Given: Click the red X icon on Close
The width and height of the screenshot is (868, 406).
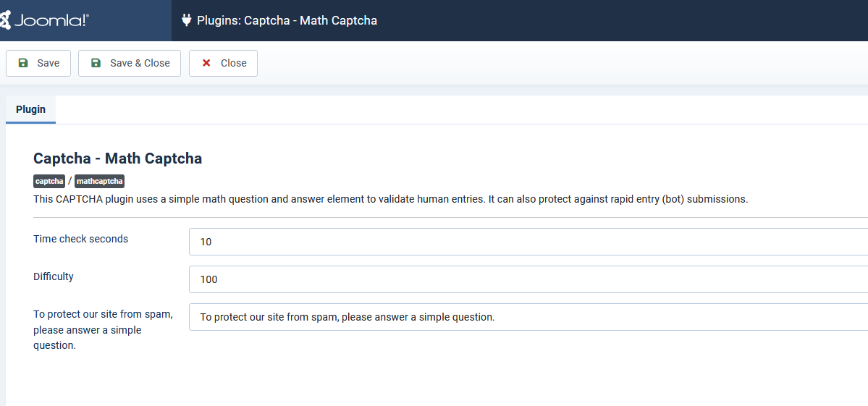Looking at the screenshot, I should click(x=206, y=63).
